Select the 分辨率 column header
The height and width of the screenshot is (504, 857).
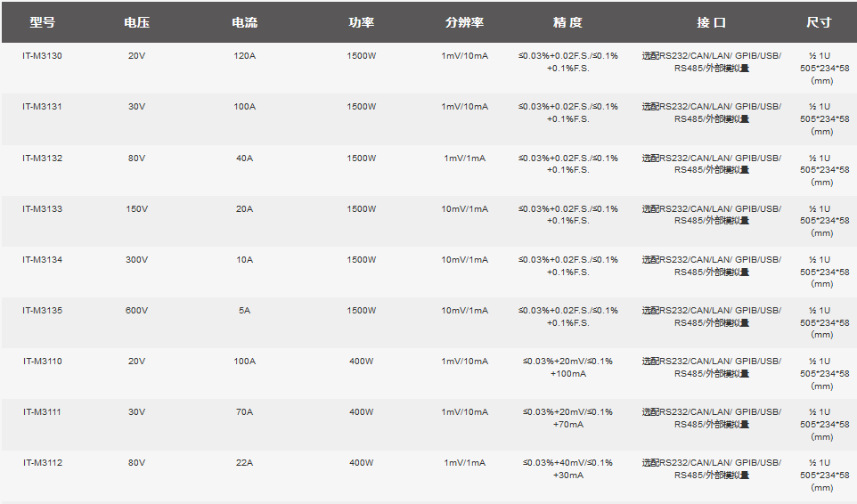[464, 22]
